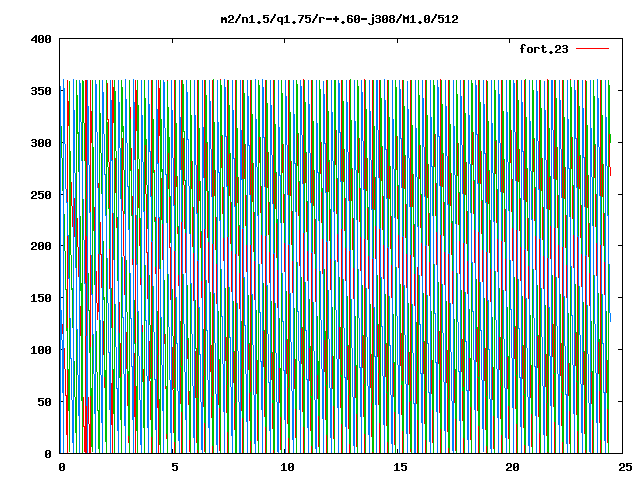The height and width of the screenshot is (480, 640).
Task: Click the x-axis label 5
Action: coord(175,467)
